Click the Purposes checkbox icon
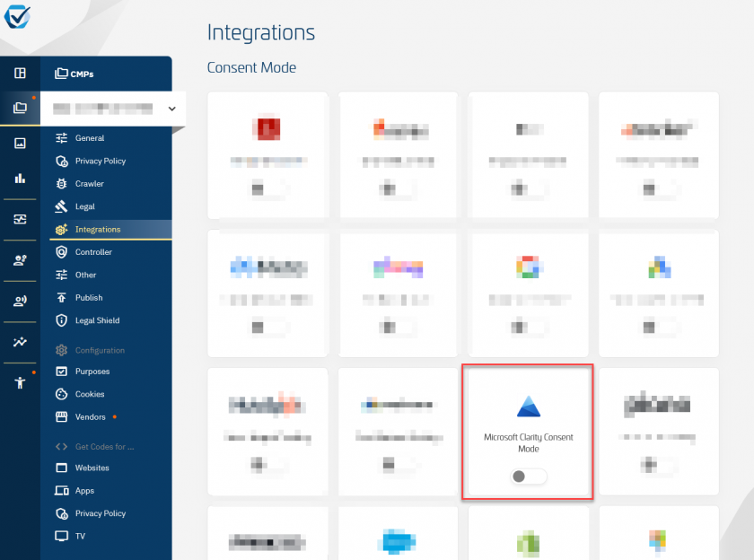This screenshot has width=754, height=560. [61, 372]
